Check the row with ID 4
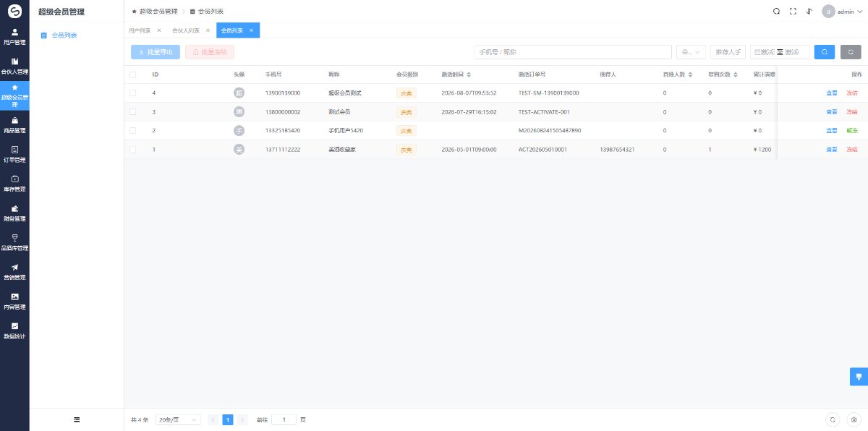The width and height of the screenshot is (868, 431). click(132, 93)
